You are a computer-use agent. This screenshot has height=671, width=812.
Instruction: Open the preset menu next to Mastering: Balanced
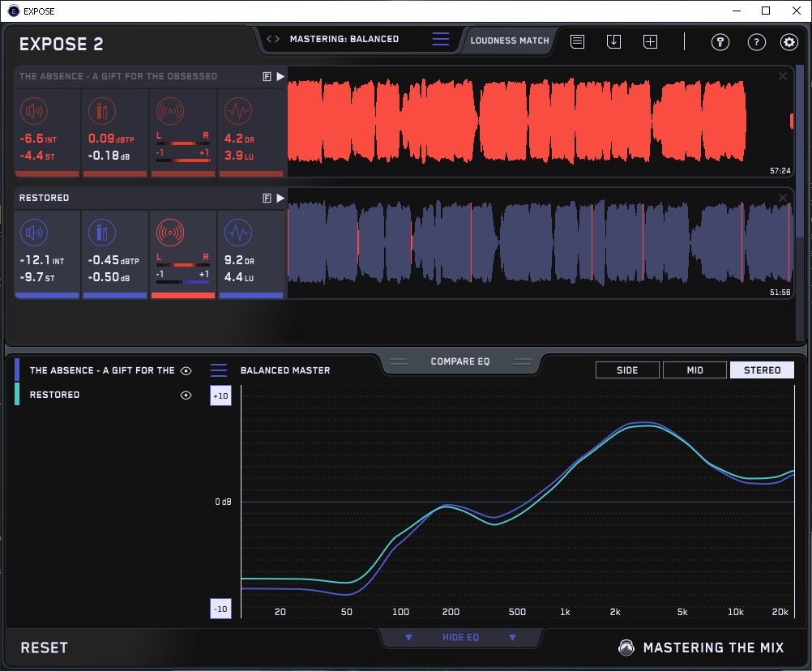point(441,39)
